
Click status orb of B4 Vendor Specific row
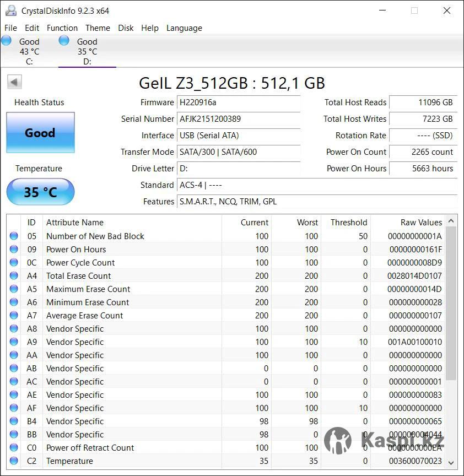pyautogui.click(x=14, y=421)
